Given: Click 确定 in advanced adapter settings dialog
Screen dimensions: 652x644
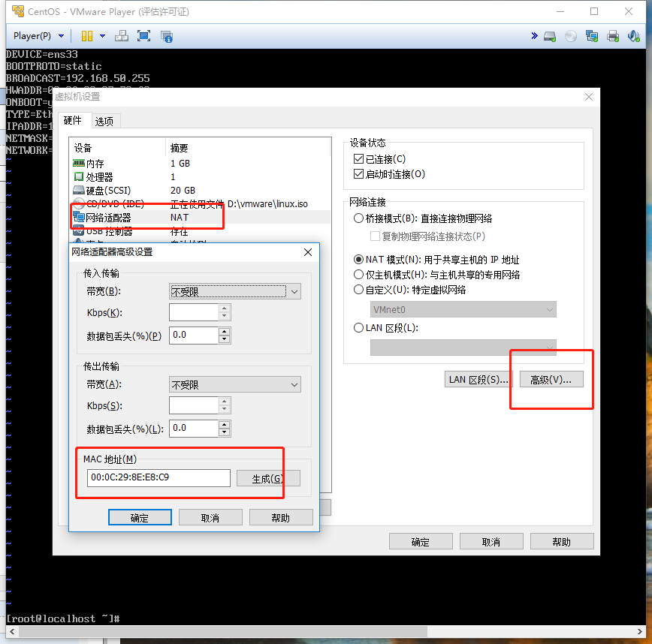Looking at the screenshot, I should (x=140, y=517).
